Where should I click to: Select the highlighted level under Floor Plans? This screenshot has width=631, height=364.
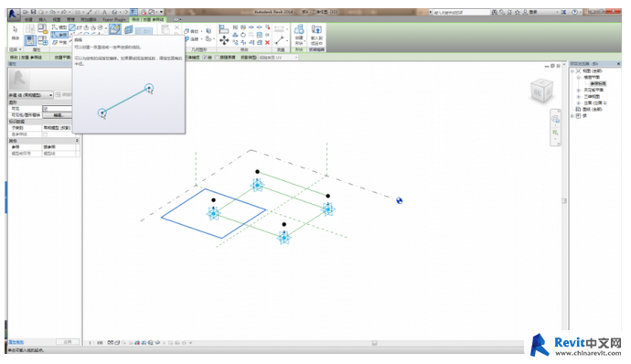point(598,83)
